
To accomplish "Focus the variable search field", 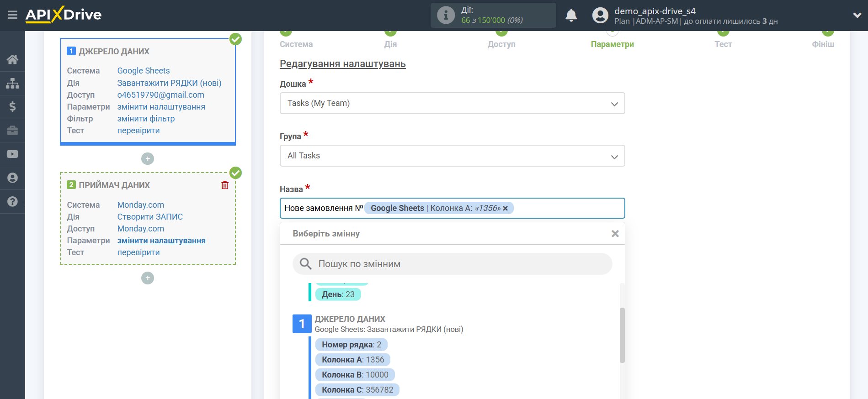I will click(452, 264).
